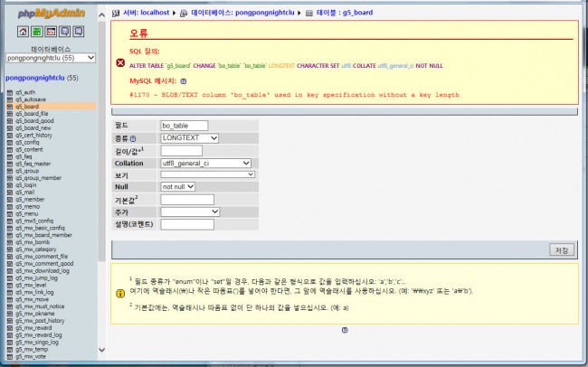
Task: Click the sidebar scrollbar down arrow
Action: [x=102, y=350]
